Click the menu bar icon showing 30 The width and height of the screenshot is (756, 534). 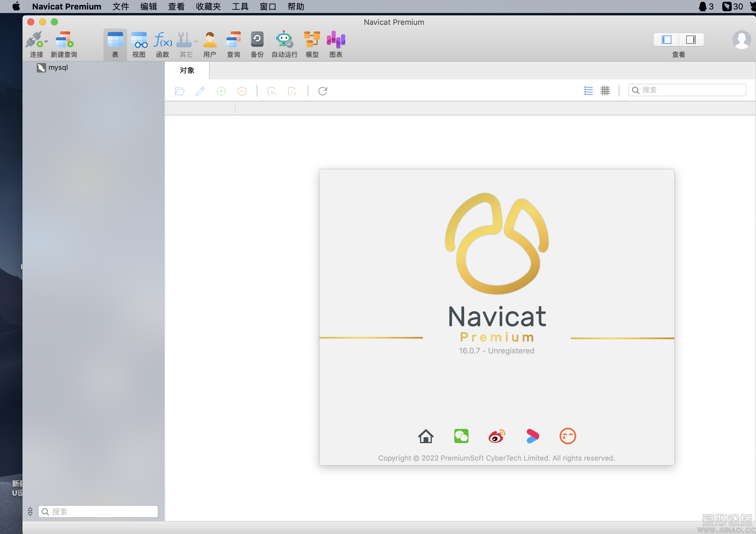point(733,7)
